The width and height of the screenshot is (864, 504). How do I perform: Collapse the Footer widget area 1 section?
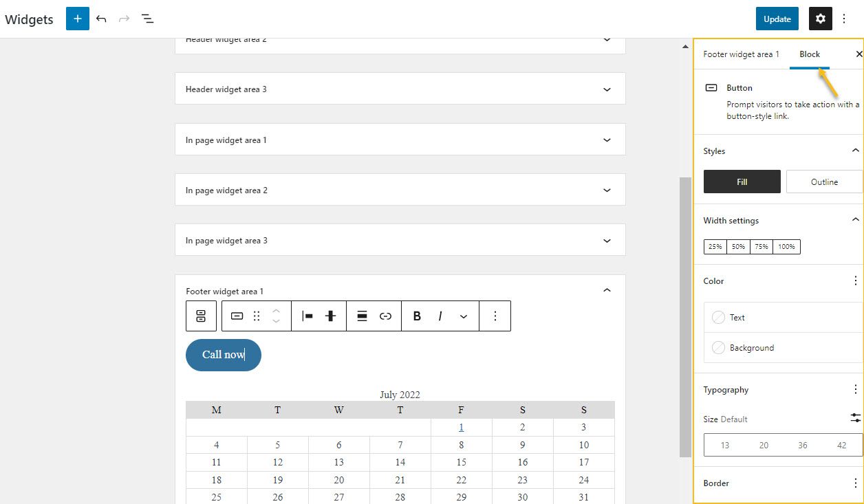(x=607, y=289)
